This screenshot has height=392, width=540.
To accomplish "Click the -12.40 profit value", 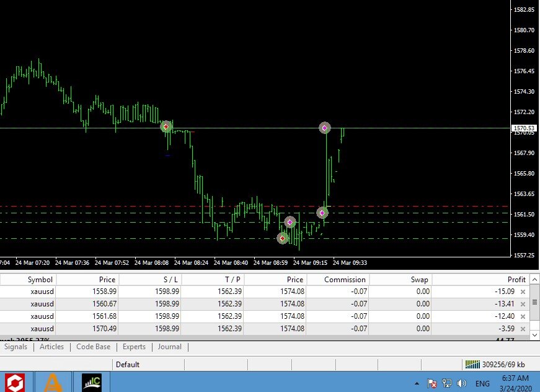I will tap(505, 316).
